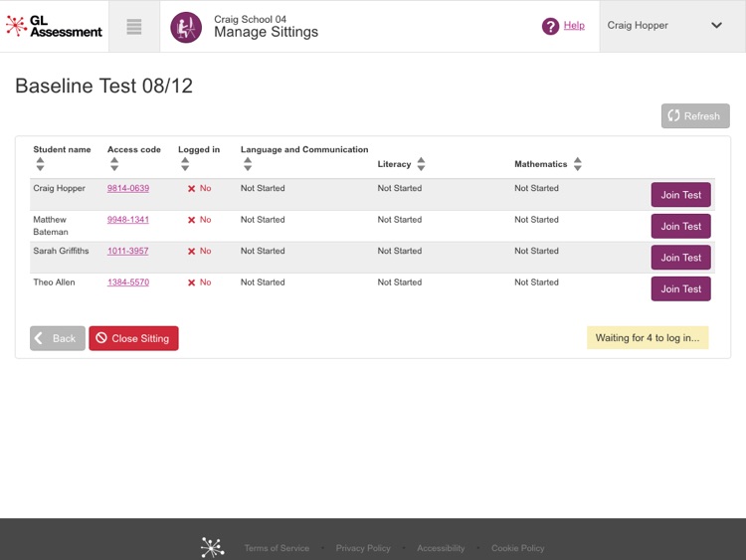Sort by Literacy column arrows
This screenshot has width=746, height=560.
click(421, 164)
